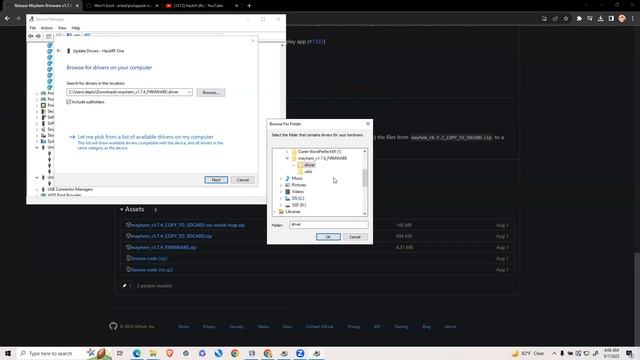Click OK in Browse For Folder dialog
Screen dimensions: 640x360
pyautogui.click(x=328, y=237)
